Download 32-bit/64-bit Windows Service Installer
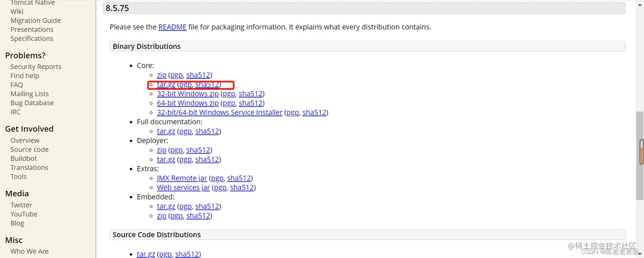Image resolution: width=644 pixels, height=258 pixels. click(x=220, y=112)
